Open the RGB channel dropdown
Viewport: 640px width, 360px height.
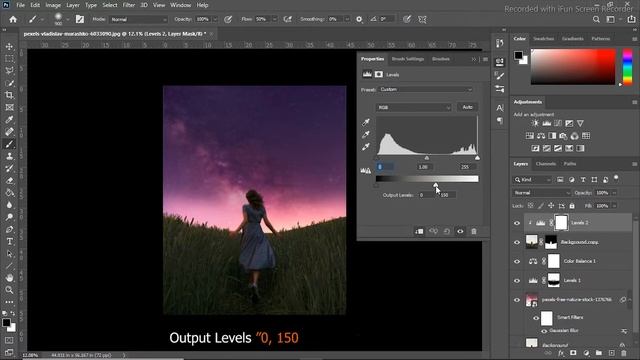[413, 107]
